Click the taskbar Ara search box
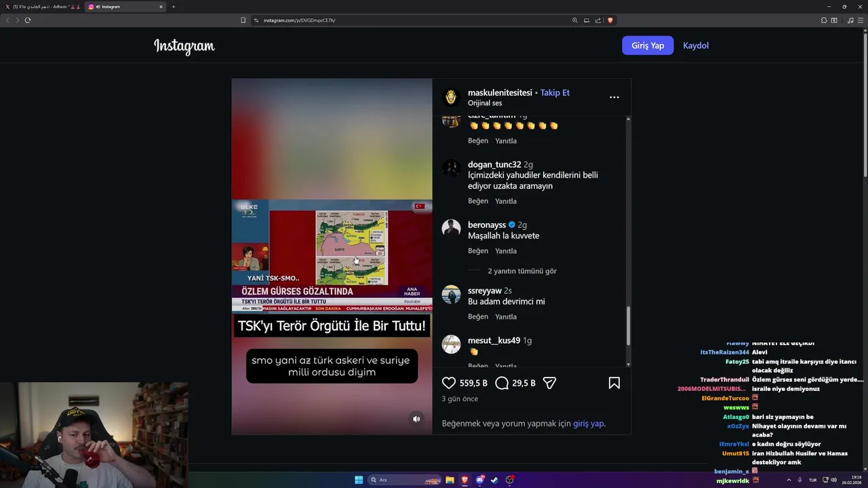The image size is (868, 488). tap(404, 480)
